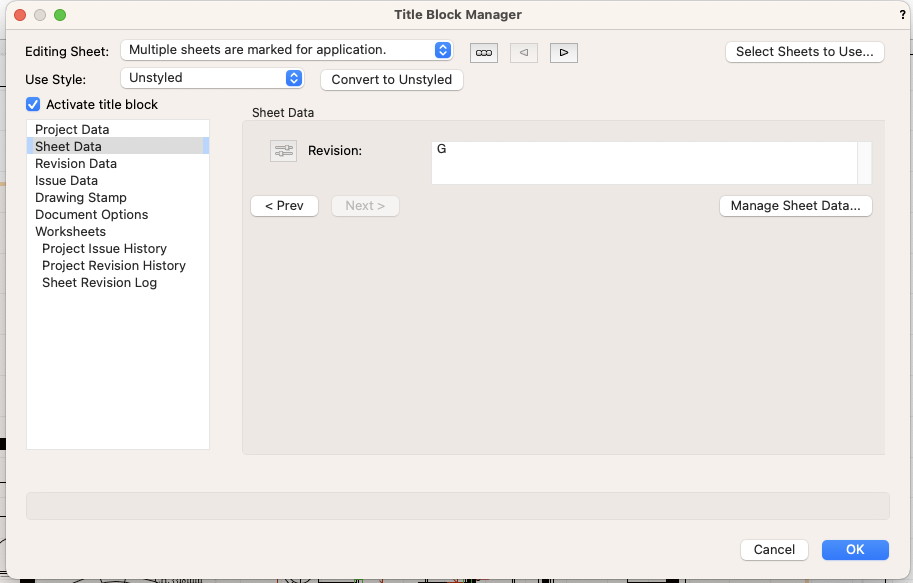The image size is (913, 583).
Task: Click the Revision field settings icon
Action: click(x=284, y=151)
